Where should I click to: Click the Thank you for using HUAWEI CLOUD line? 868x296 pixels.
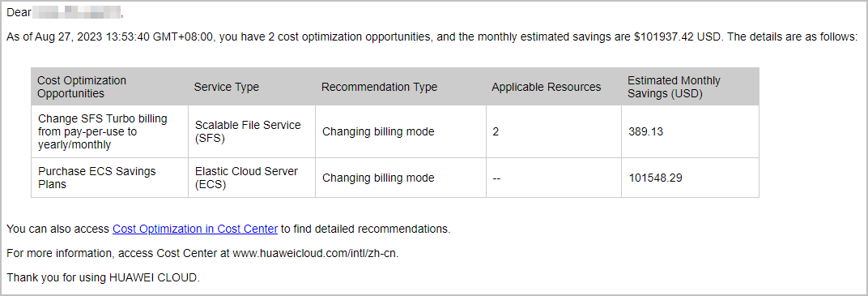coord(103,277)
